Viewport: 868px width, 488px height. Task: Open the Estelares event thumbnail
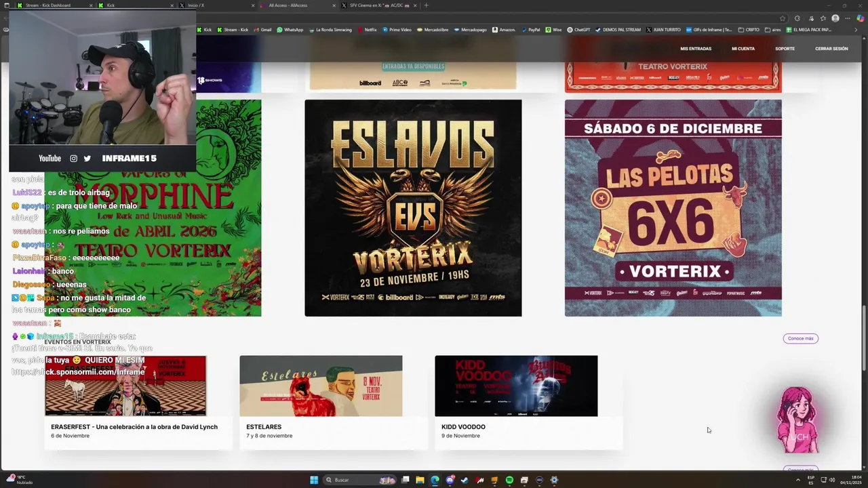point(321,386)
